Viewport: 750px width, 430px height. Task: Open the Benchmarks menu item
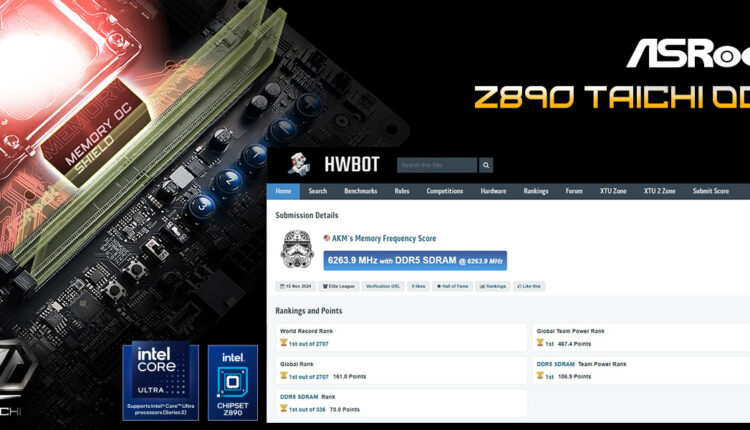coord(361,191)
